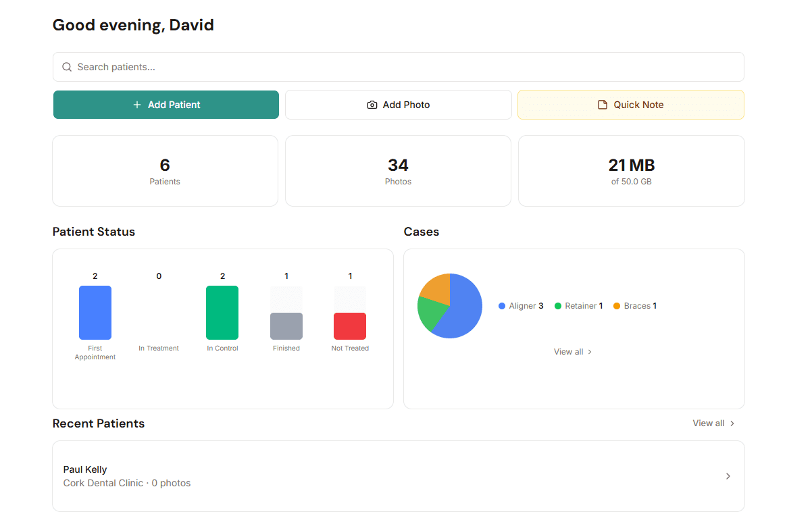Screen dimensions: 812x516
Task: Focus the Search patients input field
Action: (x=399, y=67)
